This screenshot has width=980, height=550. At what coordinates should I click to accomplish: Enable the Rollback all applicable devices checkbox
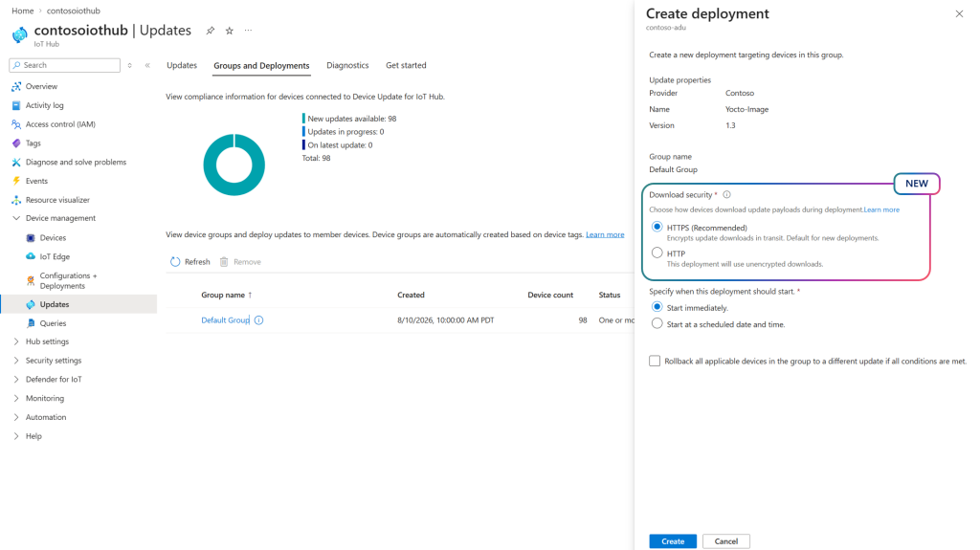click(x=655, y=361)
